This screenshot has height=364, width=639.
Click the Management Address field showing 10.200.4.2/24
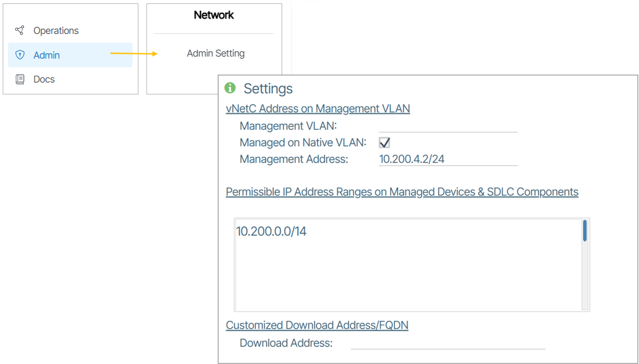[x=447, y=159]
